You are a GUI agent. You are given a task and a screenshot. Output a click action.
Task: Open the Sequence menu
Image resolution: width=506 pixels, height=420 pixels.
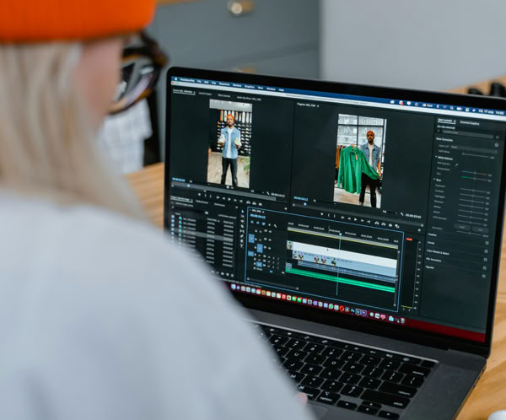(x=224, y=84)
